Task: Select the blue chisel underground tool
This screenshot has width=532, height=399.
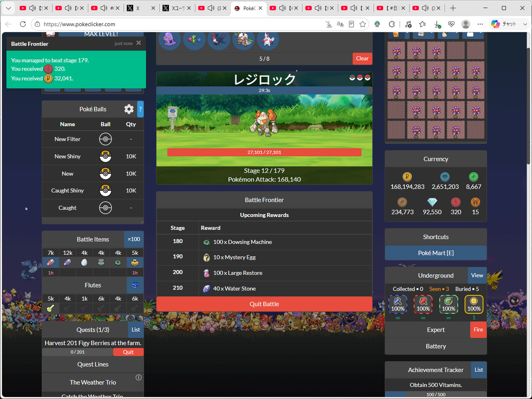Action: 398,304
